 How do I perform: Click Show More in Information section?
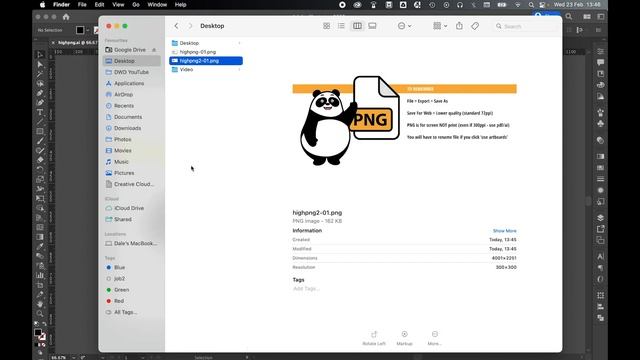(504, 231)
